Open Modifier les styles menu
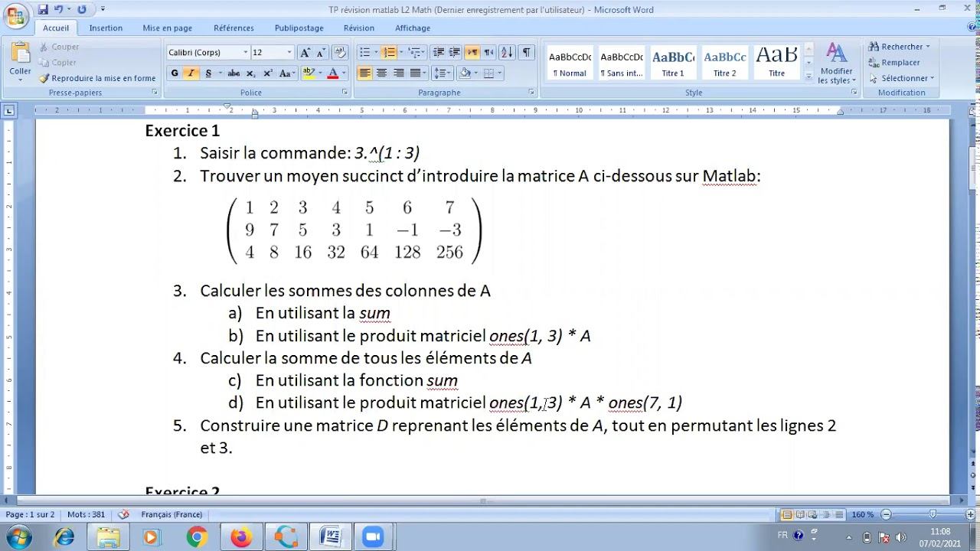 coord(836,64)
